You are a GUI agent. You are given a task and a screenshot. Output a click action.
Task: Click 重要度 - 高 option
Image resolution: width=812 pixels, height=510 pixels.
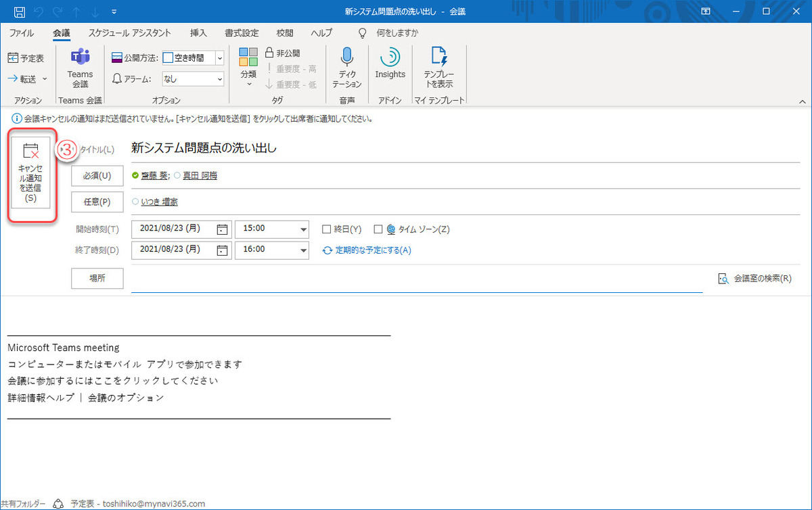(x=290, y=68)
